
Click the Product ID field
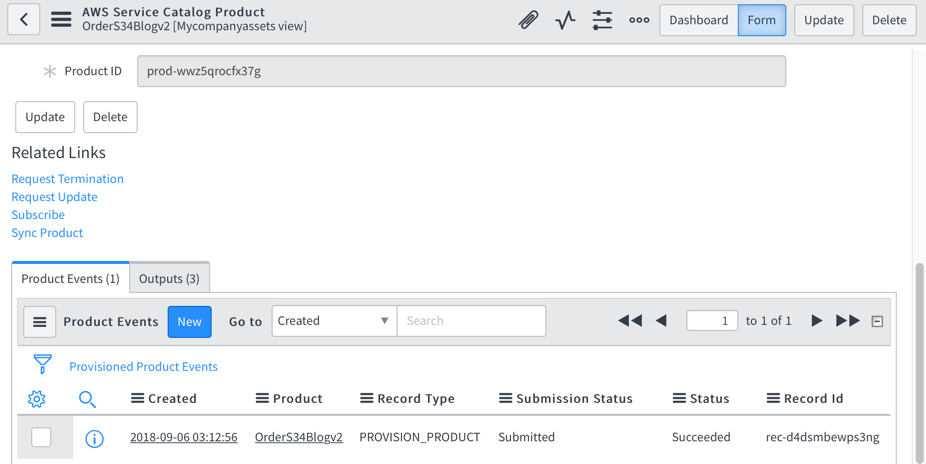point(461,71)
